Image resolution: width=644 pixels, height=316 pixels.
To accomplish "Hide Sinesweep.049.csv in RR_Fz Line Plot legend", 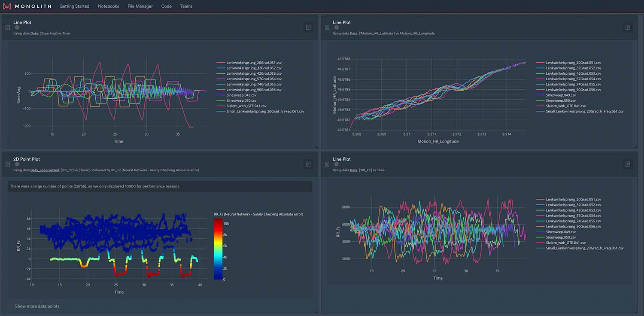I will pyautogui.click(x=562, y=232).
